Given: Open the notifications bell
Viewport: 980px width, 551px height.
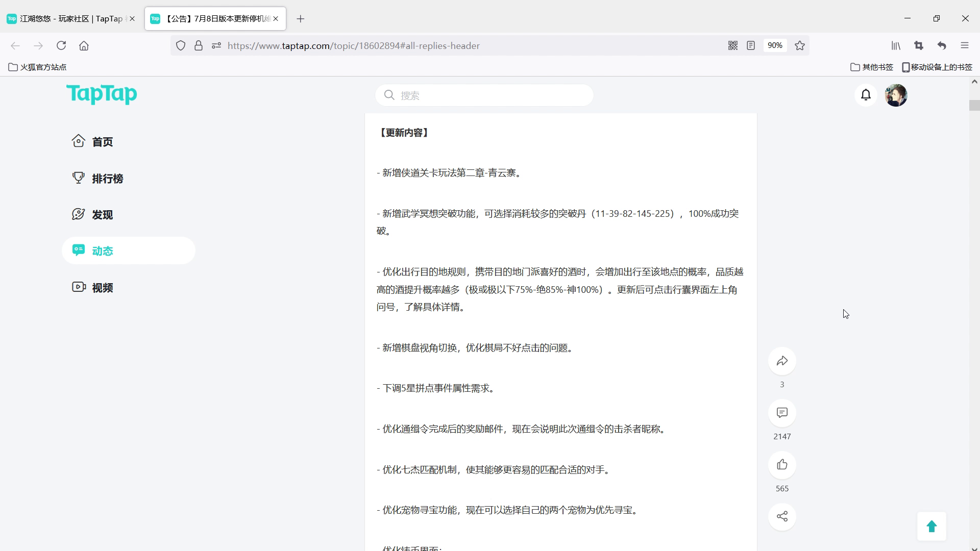Looking at the screenshot, I should click(866, 95).
